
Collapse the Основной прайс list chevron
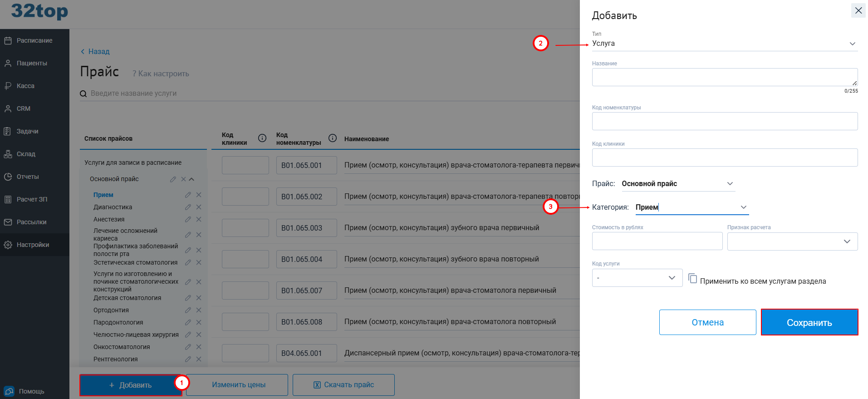coord(192,179)
